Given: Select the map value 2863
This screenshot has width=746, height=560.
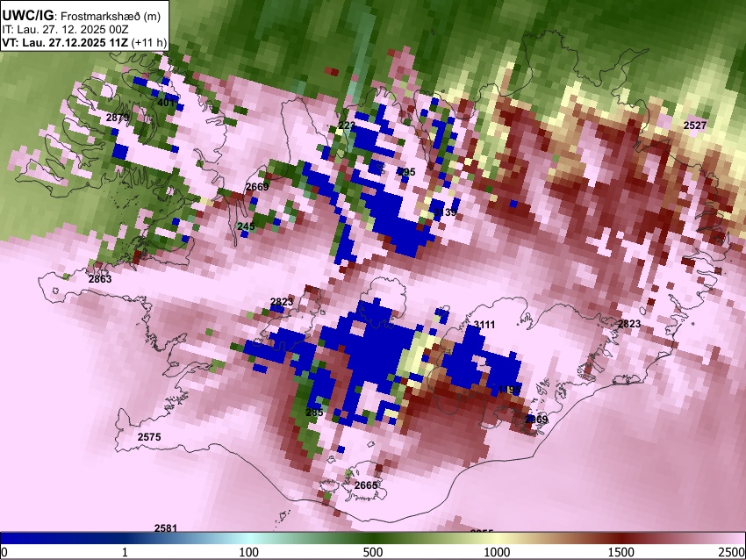Looking at the screenshot, I should tap(100, 279).
